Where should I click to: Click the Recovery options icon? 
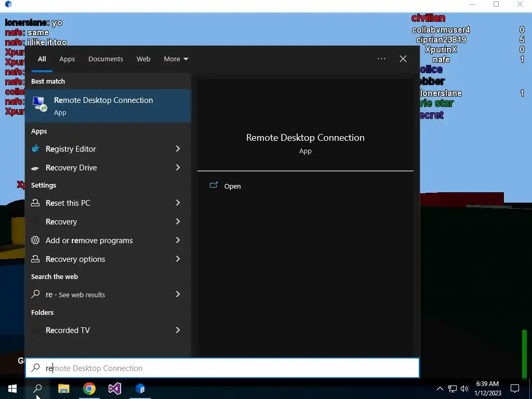[x=35, y=259]
